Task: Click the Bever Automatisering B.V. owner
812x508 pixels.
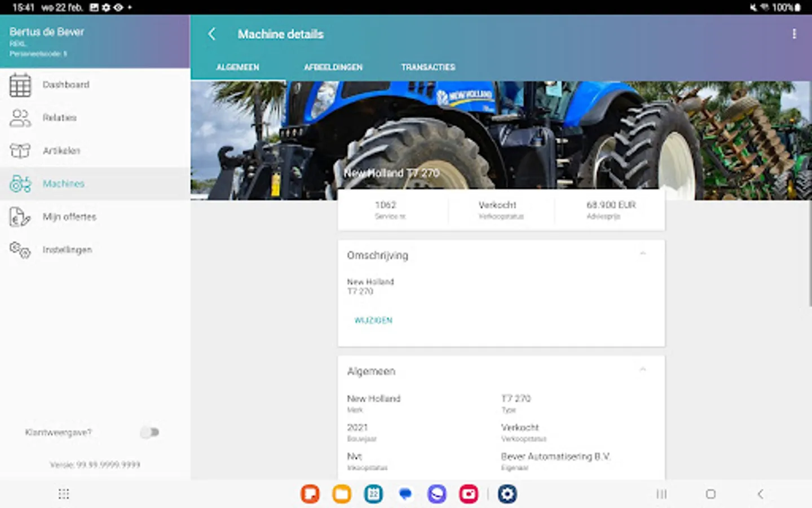Action: (x=555, y=456)
